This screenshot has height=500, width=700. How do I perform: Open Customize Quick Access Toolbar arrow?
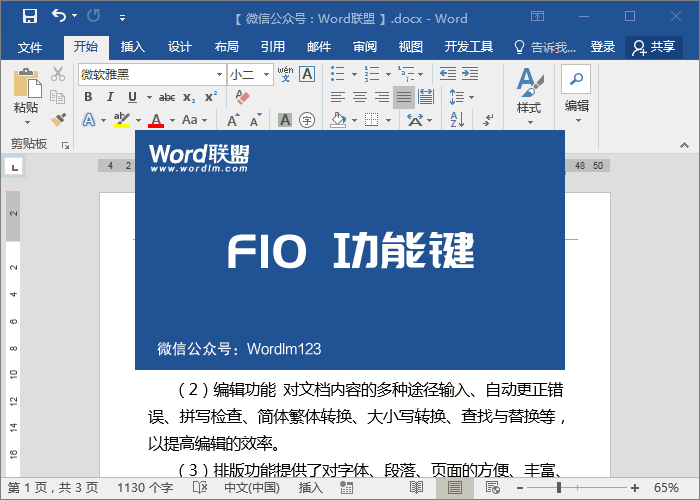(122, 18)
